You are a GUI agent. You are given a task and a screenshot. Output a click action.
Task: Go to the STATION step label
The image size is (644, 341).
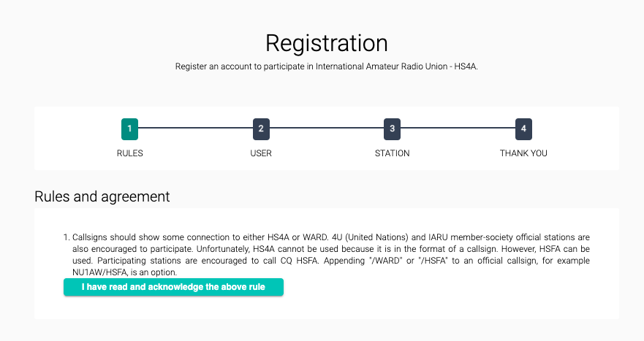coord(393,153)
